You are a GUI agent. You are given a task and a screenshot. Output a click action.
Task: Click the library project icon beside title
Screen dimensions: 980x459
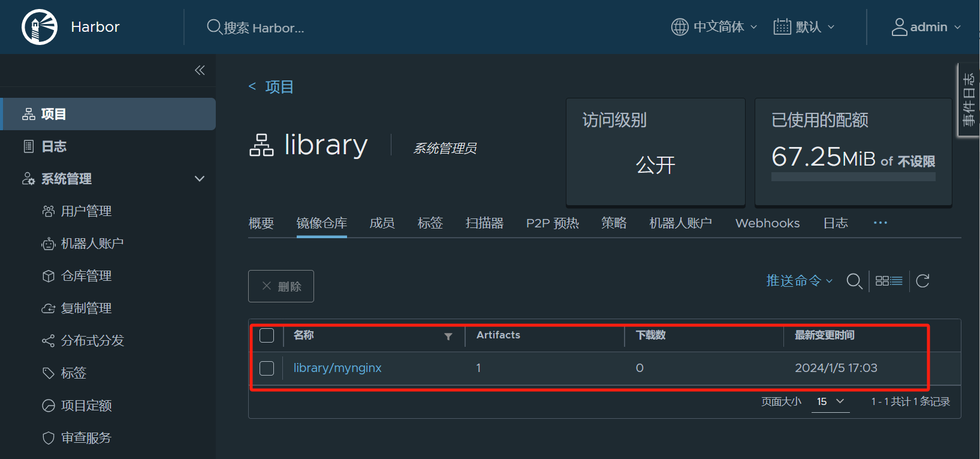click(x=261, y=145)
